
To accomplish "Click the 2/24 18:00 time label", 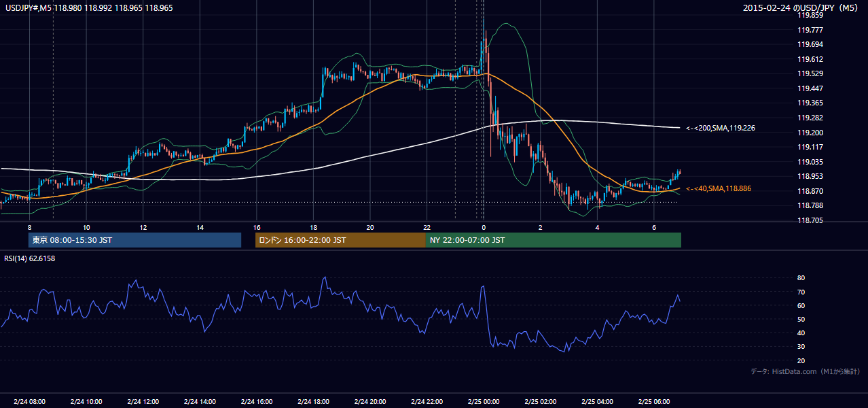I will [x=313, y=402].
